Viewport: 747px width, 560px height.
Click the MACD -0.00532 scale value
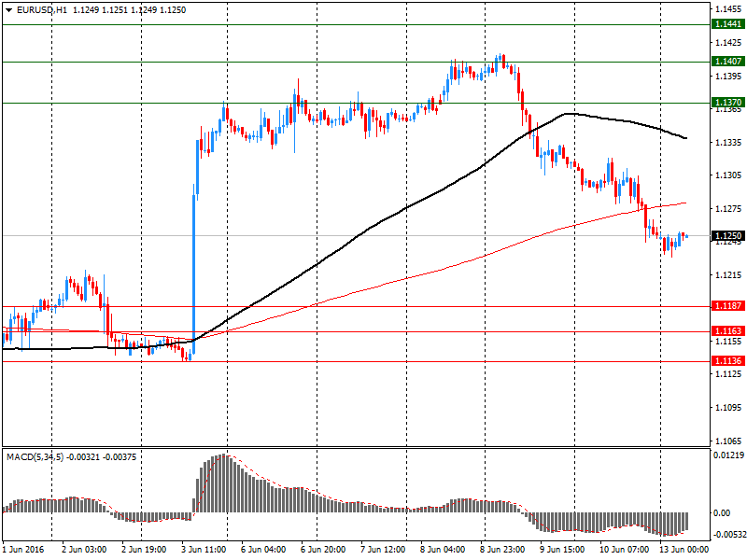[728, 534]
